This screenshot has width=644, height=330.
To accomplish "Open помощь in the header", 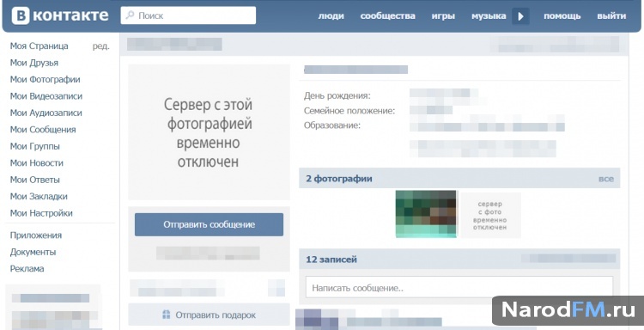I will click(x=562, y=16).
